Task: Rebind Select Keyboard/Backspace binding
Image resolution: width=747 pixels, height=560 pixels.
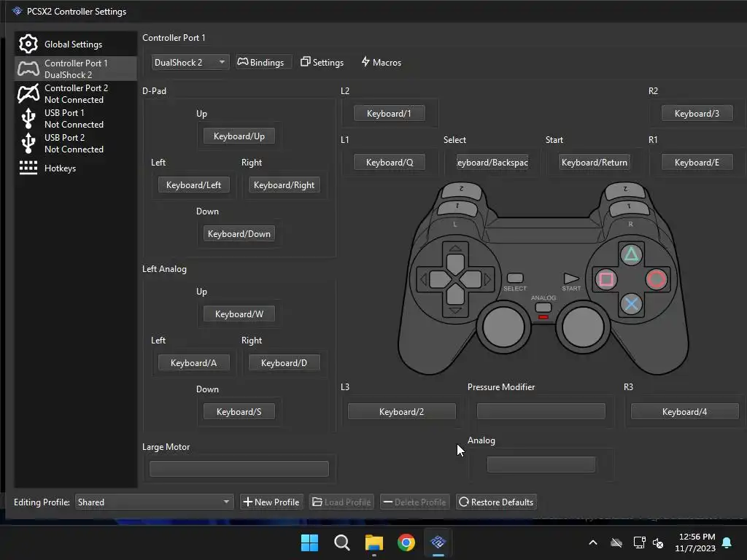Action: pos(492,163)
